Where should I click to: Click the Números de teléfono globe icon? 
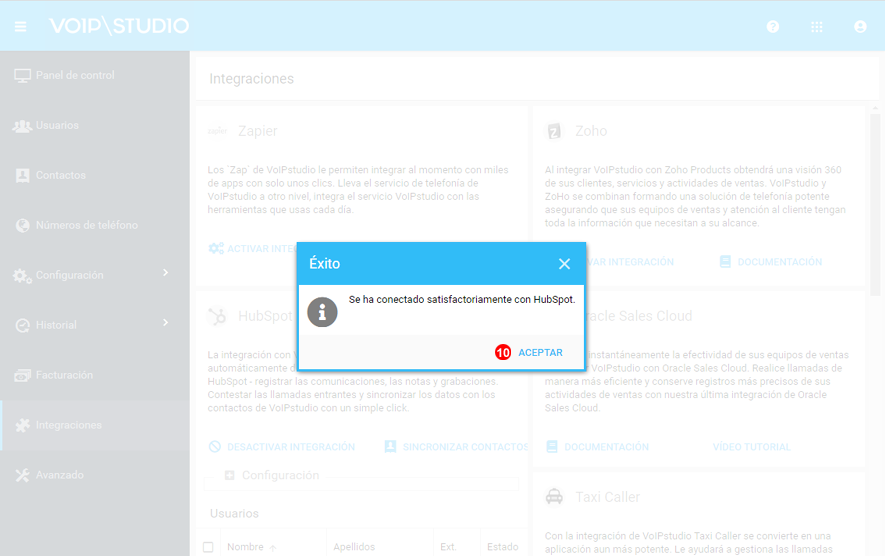[23, 225]
